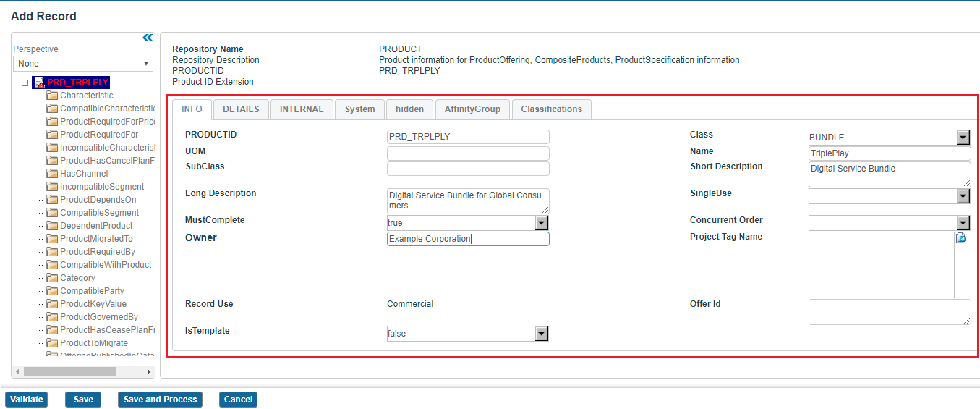The height and width of the screenshot is (409, 980).
Task: Click the PRD_TRPLPLY record icon in tree
Action: click(40, 83)
